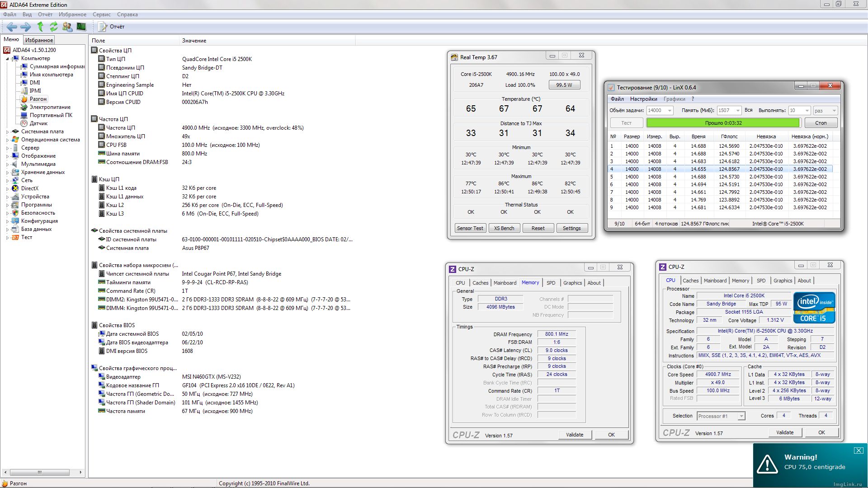Click the Back arrow toolbar icon

pos(12,27)
